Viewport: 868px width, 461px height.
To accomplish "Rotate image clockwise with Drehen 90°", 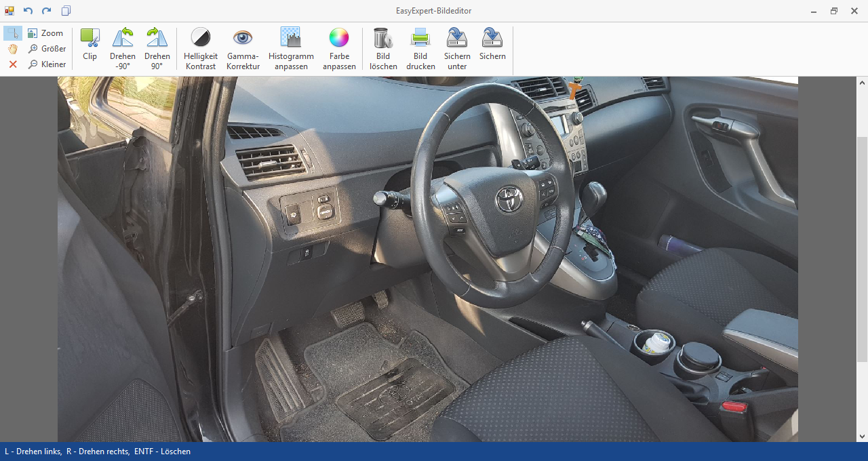I will 157,49.
